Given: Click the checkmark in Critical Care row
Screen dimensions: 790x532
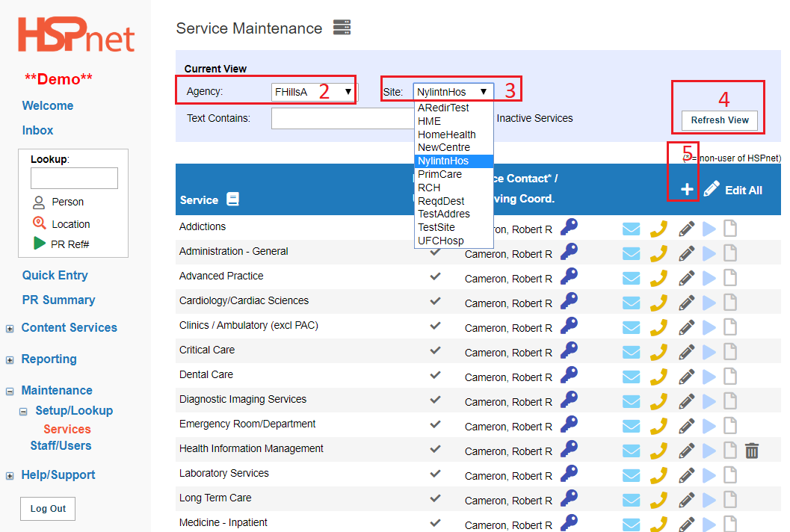Looking at the screenshot, I should (x=435, y=350).
